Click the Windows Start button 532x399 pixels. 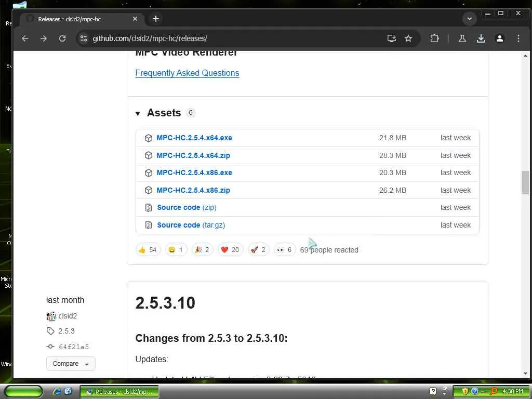[x=23, y=392]
